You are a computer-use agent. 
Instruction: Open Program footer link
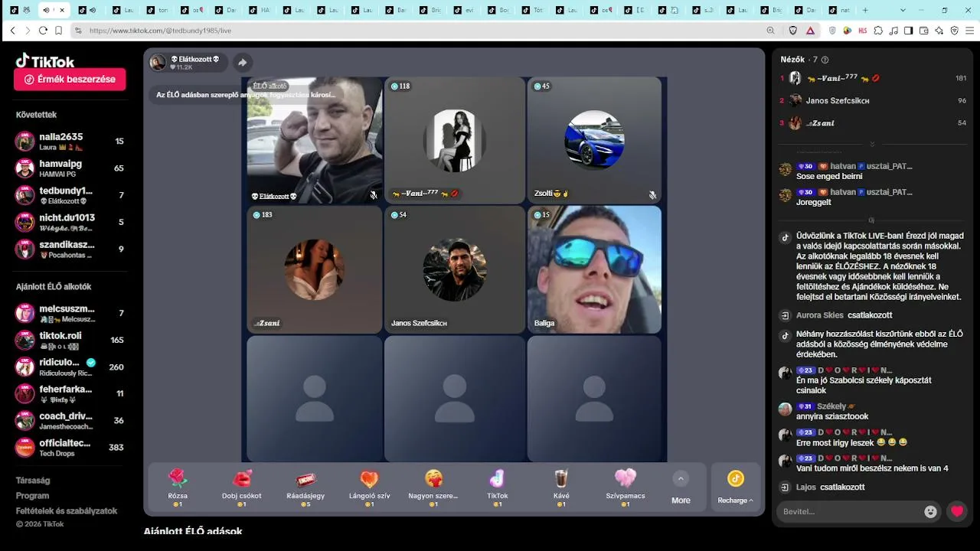pos(32,496)
